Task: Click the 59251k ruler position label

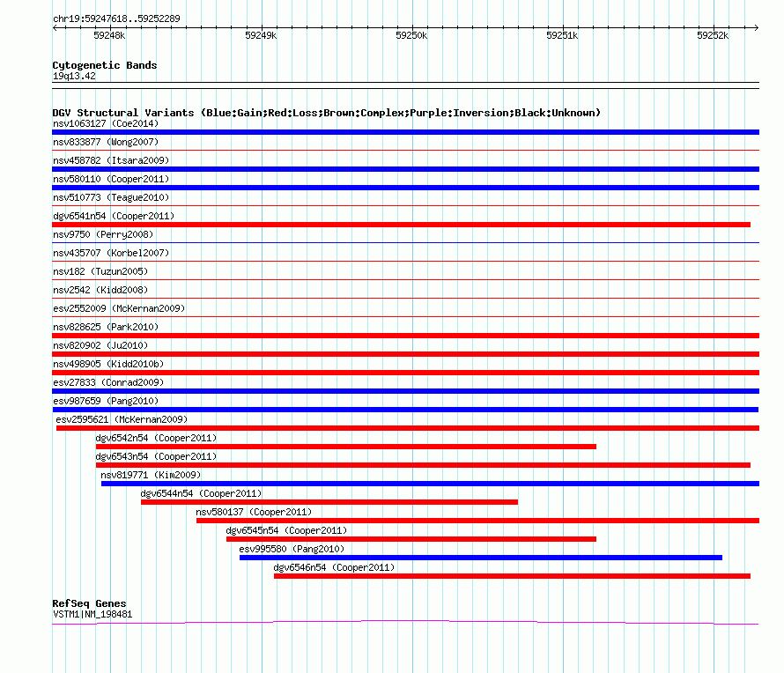Action: (562, 35)
